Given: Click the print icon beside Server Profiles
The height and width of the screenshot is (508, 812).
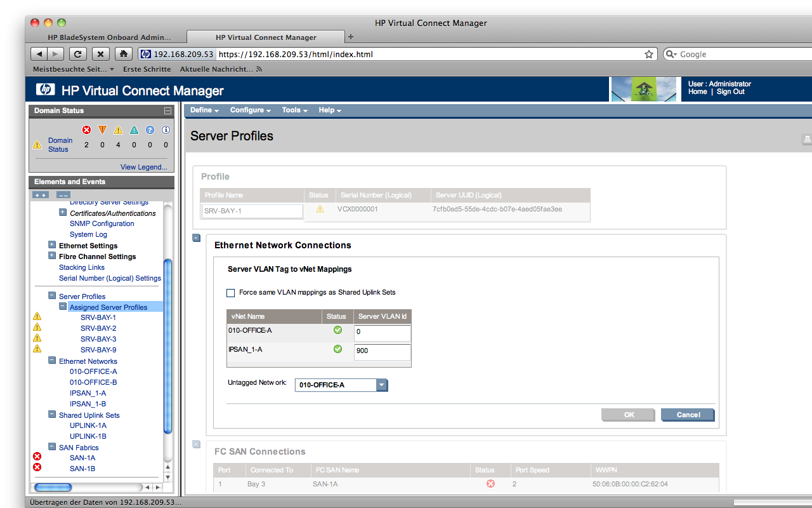Looking at the screenshot, I should pyautogui.click(x=807, y=138).
